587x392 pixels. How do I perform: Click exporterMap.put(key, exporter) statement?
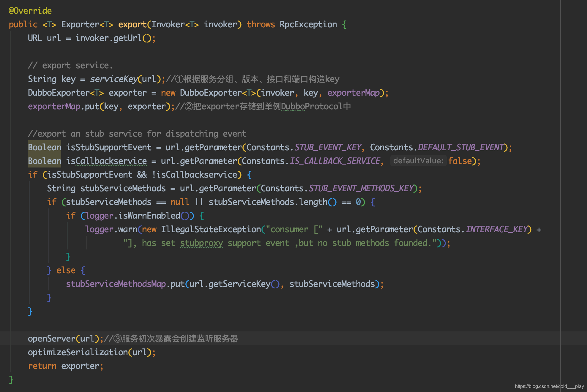pyautogui.click(x=101, y=106)
